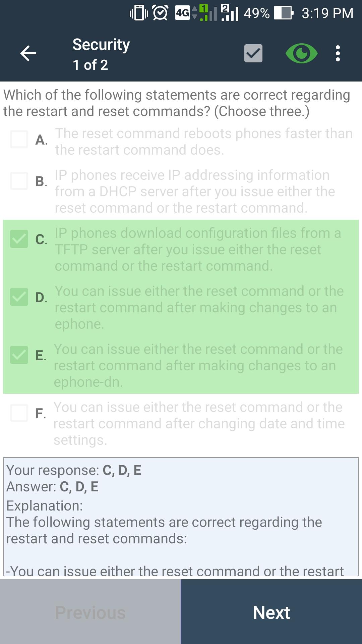This screenshot has width=362, height=644.
Task: Tap the alarm clock status icon
Action: click(x=160, y=13)
